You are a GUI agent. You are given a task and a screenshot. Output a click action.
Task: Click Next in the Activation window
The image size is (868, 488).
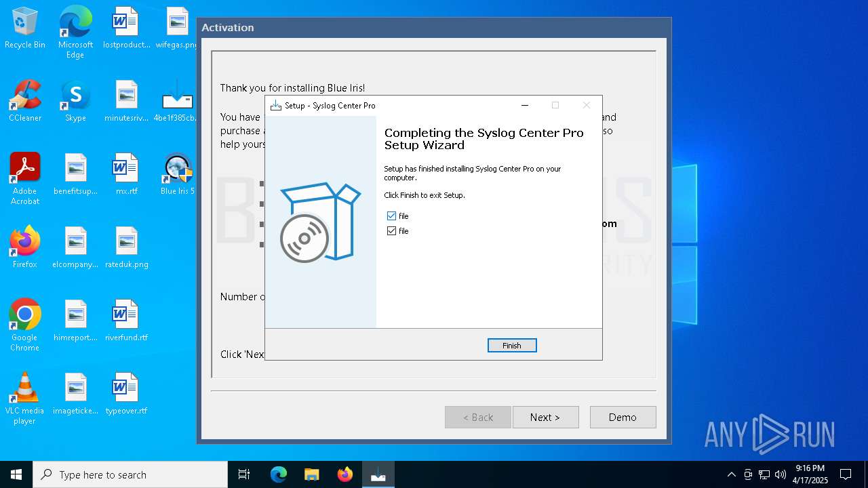[545, 418]
